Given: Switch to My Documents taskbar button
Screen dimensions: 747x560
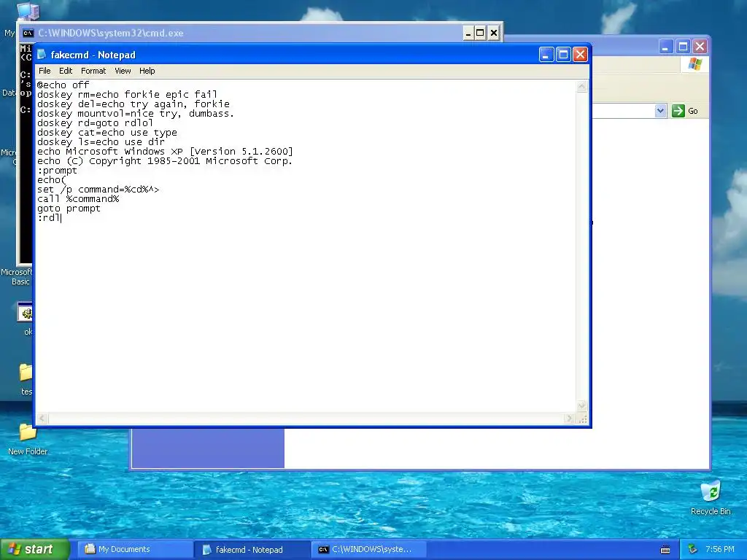Looking at the screenshot, I should 136,550.
